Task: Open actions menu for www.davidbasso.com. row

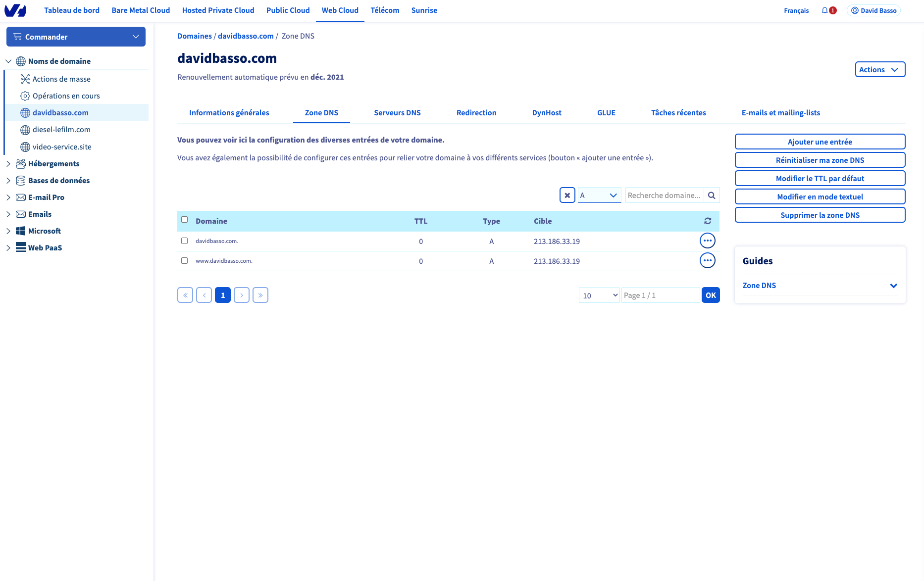Action: (707, 261)
